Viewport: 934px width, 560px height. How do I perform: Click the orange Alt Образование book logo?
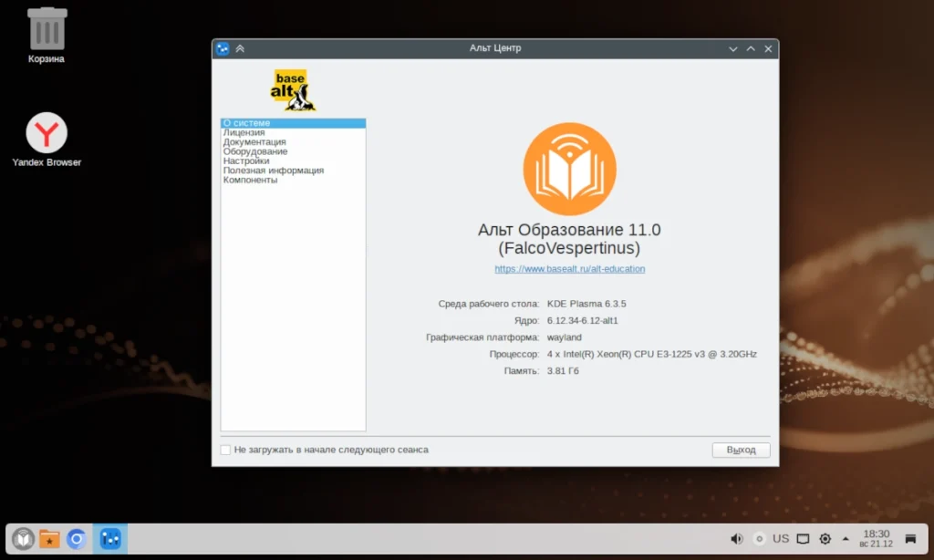[x=569, y=170]
